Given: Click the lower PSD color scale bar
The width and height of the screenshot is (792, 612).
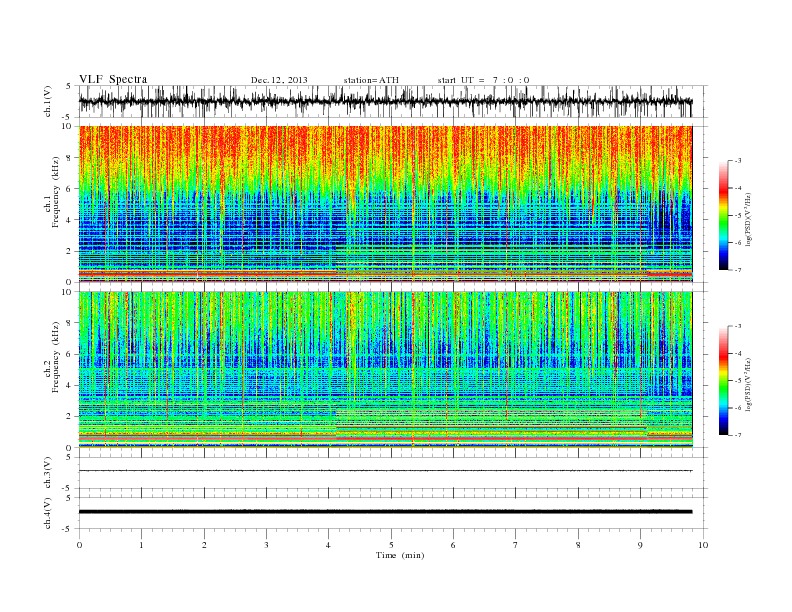Looking at the screenshot, I should coord(724,380).
